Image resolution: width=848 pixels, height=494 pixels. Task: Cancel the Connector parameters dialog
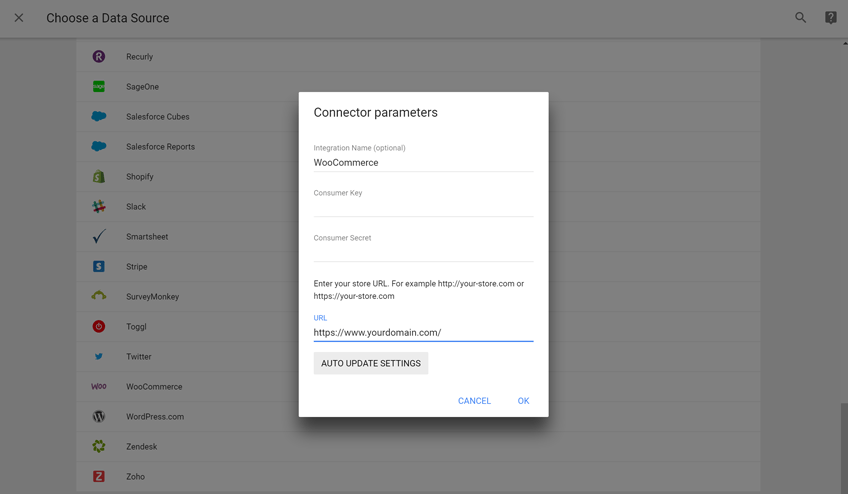pyautogui.click(x=474, y=401)
